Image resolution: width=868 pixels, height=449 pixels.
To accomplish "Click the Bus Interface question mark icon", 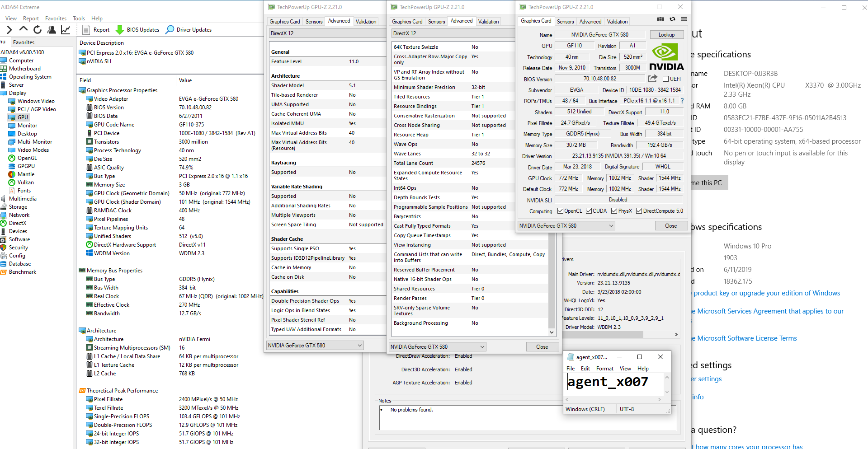I will [682, 101].
